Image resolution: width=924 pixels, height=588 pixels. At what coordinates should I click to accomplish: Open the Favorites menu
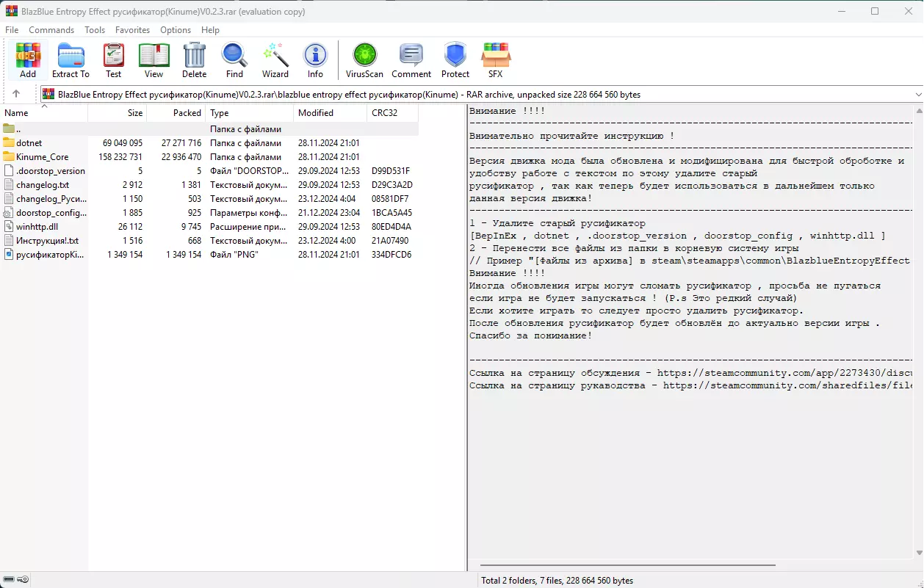[132, 30]
